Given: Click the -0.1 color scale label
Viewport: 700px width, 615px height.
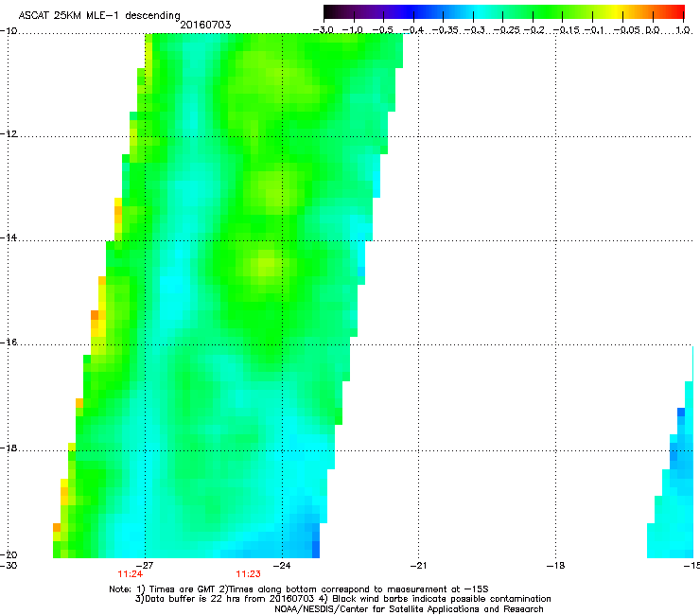Looking at the screenshot, I should [x=595, y=30].
